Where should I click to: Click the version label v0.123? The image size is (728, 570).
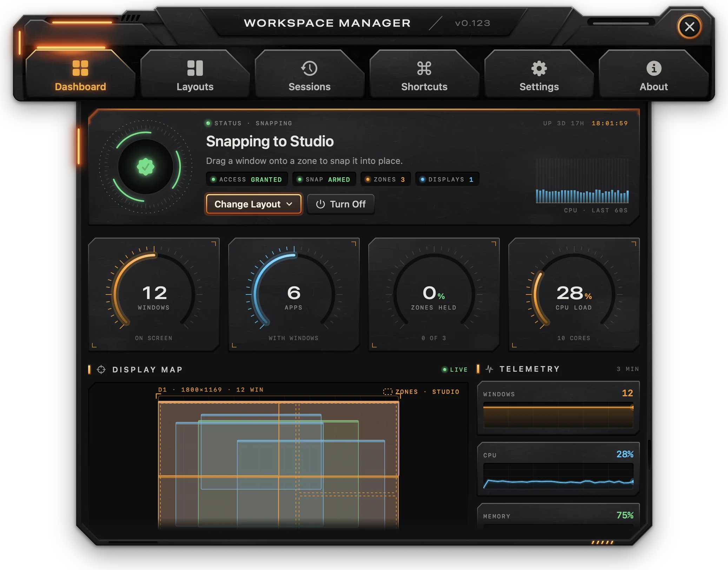(x=472, y=23)
